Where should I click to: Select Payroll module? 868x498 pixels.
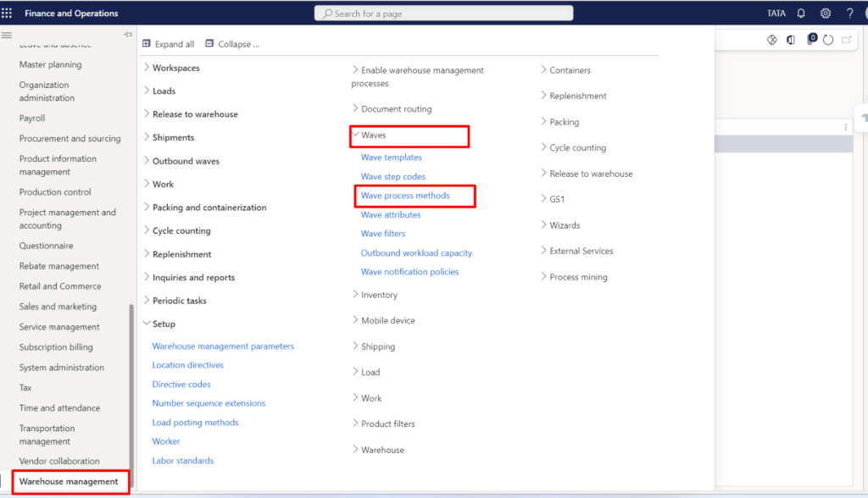(32, 118)
